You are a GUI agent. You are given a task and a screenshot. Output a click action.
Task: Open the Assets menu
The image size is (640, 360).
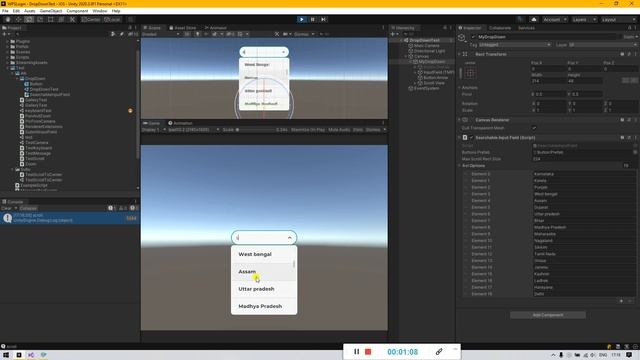pos(29,11)
